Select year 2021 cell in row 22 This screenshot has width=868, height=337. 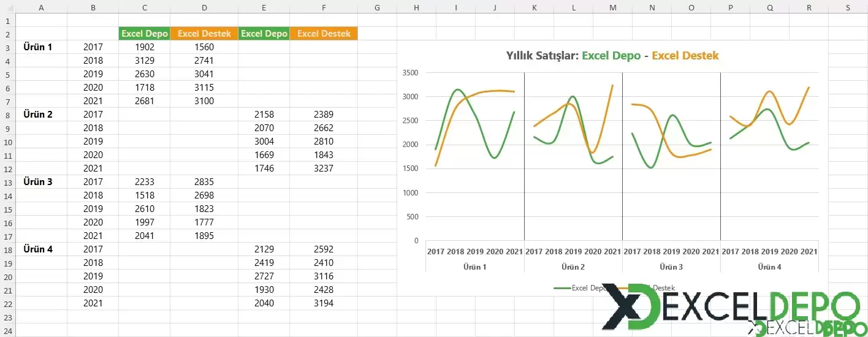93,303
